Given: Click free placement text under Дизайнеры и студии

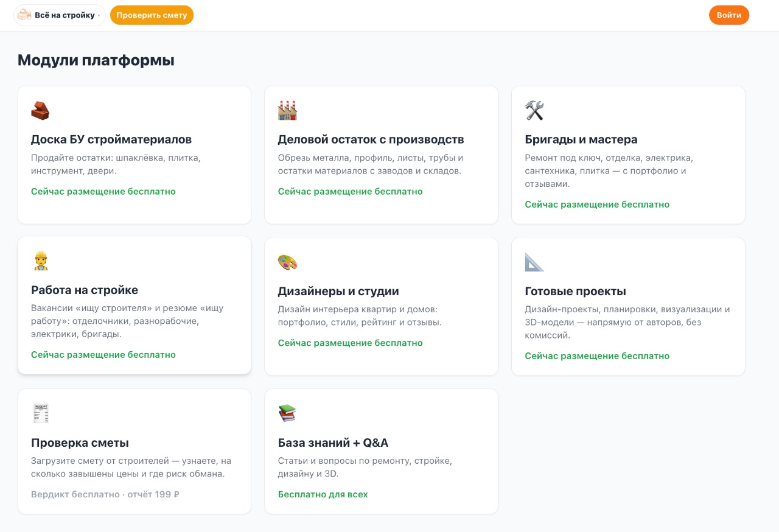Looking at the screenshot, I should pos(351,343).
